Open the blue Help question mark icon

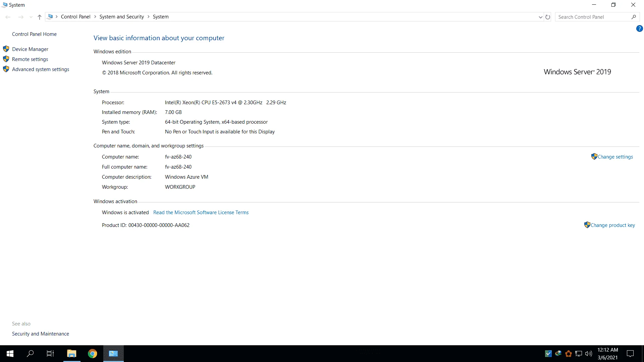tap(639, 29)
